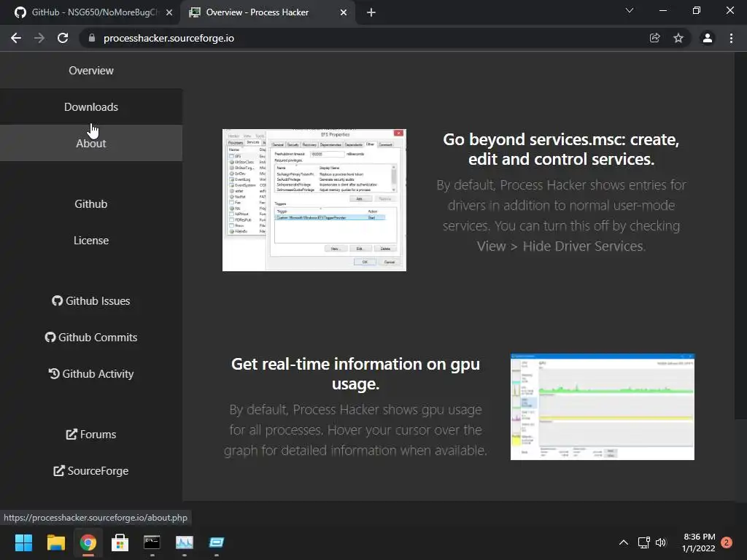
Task: Open a new browser tab
Action: pyautogui.click(x=371, y=12)
